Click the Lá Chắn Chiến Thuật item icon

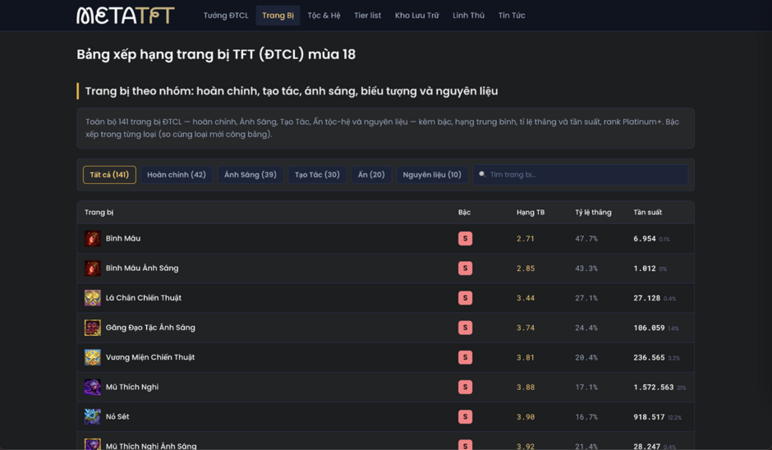pos(93,298)
